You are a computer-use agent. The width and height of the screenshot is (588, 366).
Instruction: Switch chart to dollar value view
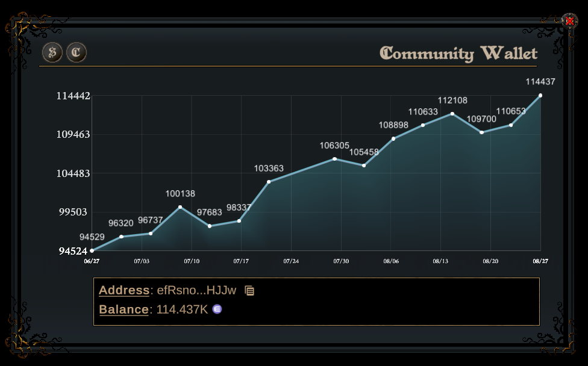coord(52,52)
